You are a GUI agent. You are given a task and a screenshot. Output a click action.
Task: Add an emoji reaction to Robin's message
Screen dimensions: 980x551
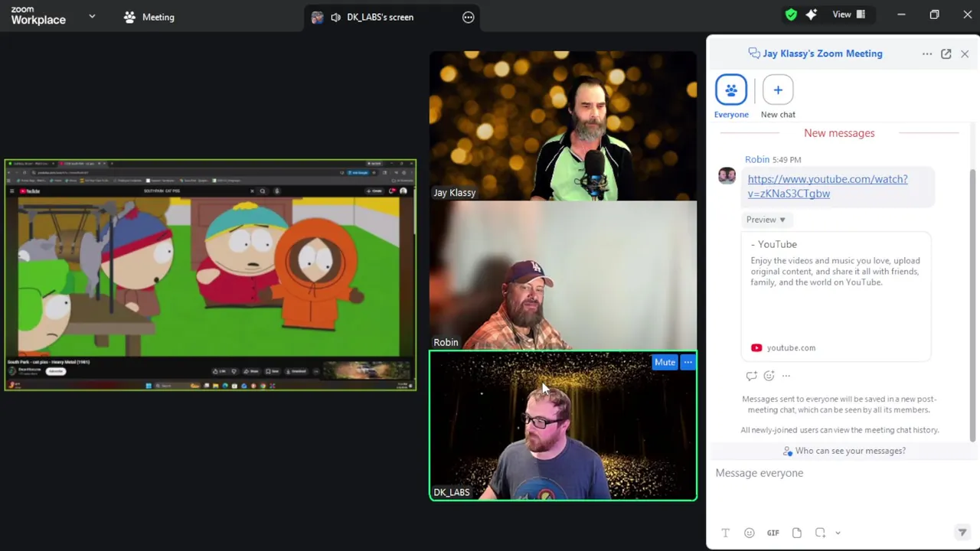pos(769,376)
